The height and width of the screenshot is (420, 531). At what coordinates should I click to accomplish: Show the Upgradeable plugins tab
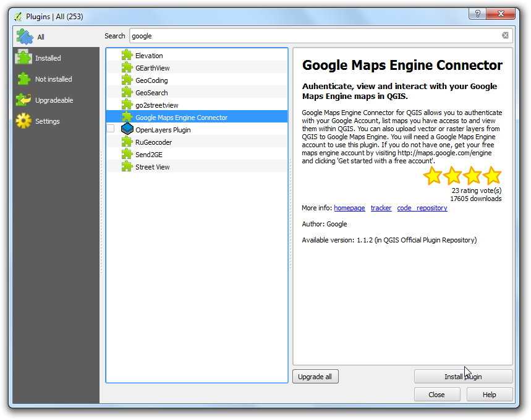pyautogui.click(x=54, y=100)
